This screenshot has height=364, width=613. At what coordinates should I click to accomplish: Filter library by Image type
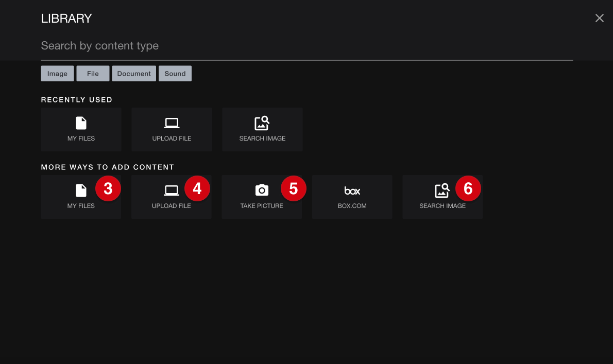click(58, 74)
